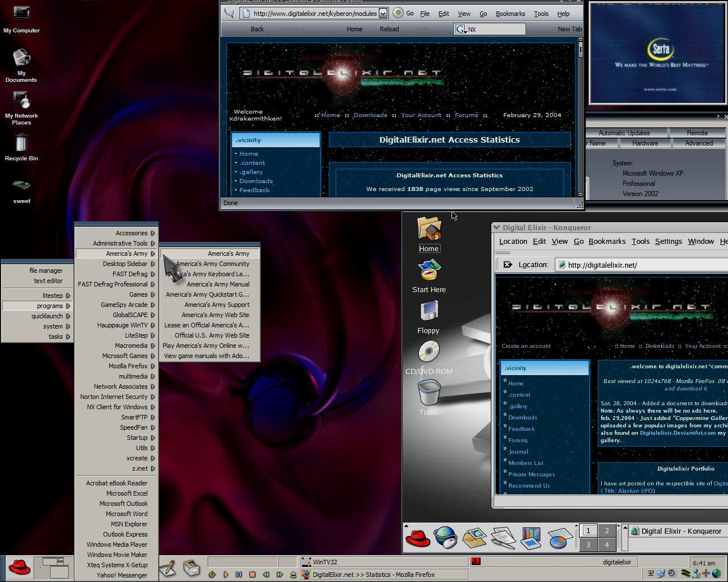The height and width of the screenshot is (582, 728).
Task: Click the Konqueror Location URL field
Action: tap(643, 265)
